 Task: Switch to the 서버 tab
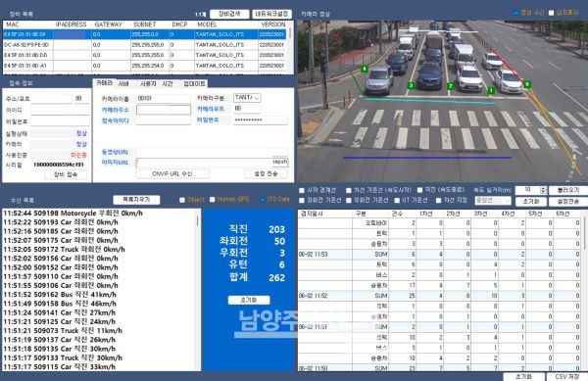(x=123, y=83)
